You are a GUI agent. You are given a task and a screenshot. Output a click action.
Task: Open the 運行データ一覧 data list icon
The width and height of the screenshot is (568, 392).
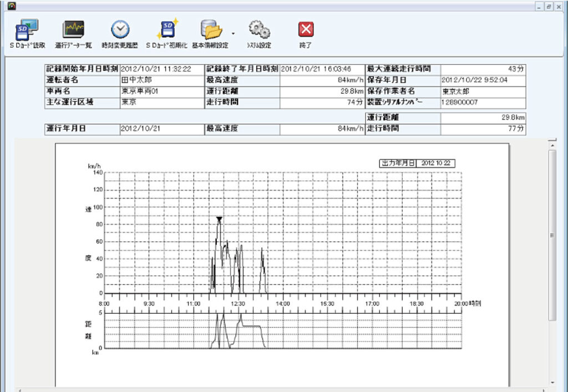coord(73,30)
